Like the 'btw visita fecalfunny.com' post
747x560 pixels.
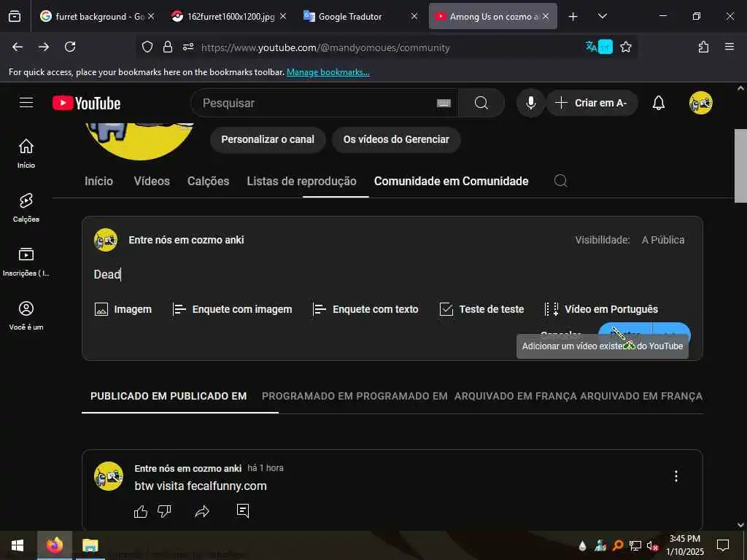tap(141, 511)
